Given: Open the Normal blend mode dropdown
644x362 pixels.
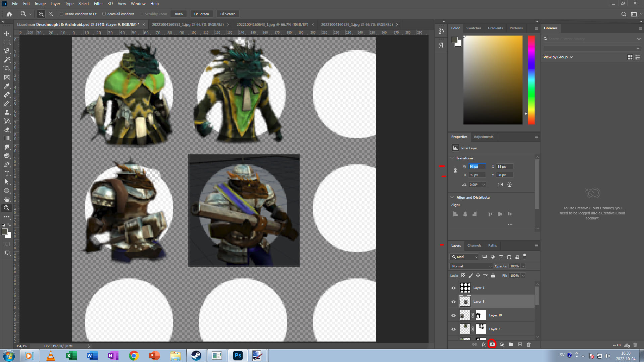Looking at the screenshot, I should [x=471, y=266].
